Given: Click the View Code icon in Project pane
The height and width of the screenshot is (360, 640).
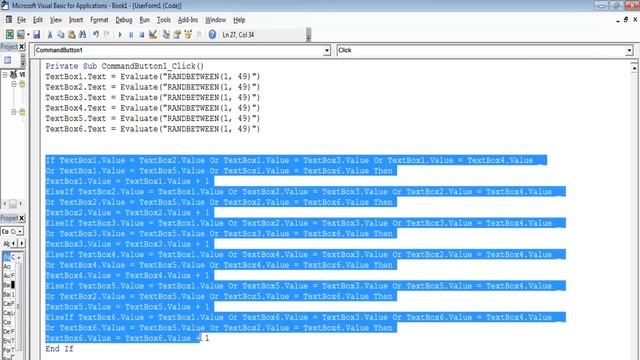Looking at the screenshot, I should (7, 60).
